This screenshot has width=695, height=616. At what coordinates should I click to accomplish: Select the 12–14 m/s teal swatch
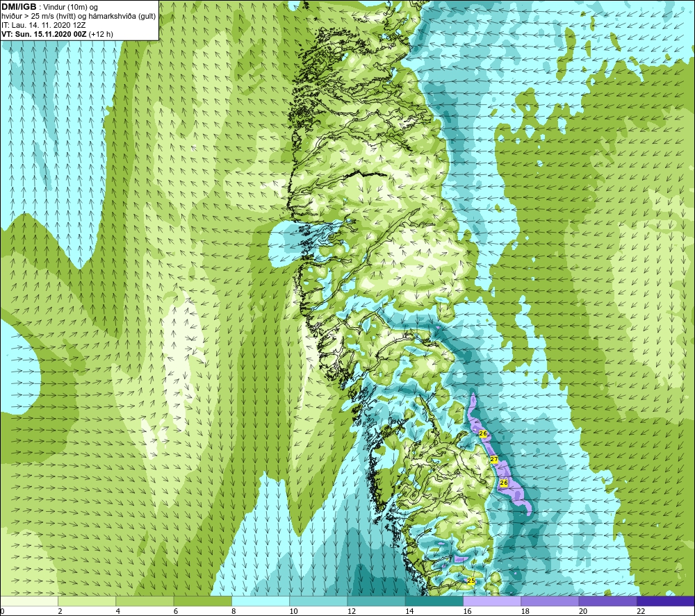point(376,601)
